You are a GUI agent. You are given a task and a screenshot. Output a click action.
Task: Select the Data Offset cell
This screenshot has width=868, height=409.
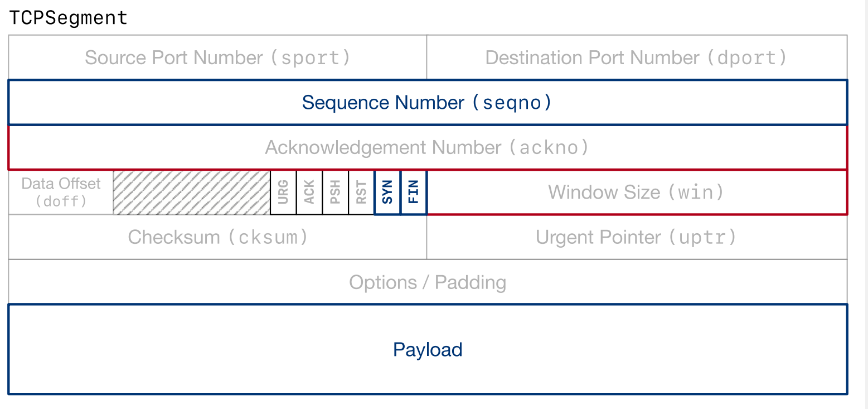point(61,192)
